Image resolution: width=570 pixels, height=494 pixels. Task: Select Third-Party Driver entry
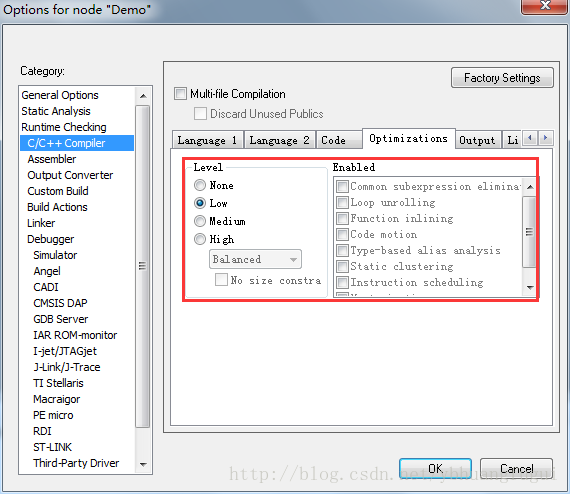pos(76,463)
